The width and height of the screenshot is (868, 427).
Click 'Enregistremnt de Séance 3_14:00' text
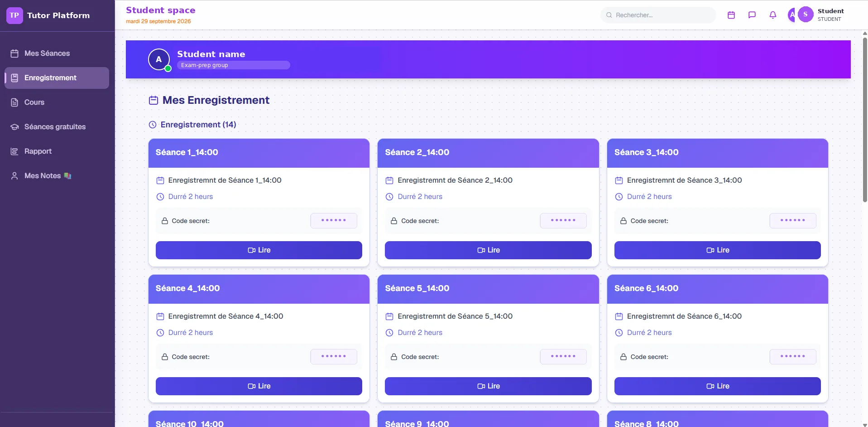pyautogui.click(x=684, y=180)
